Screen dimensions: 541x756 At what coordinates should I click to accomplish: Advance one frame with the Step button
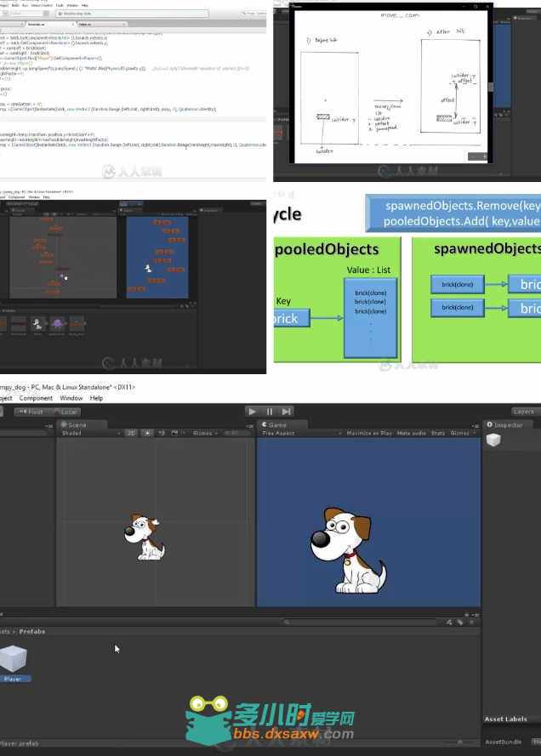click(x=287, y=412)
